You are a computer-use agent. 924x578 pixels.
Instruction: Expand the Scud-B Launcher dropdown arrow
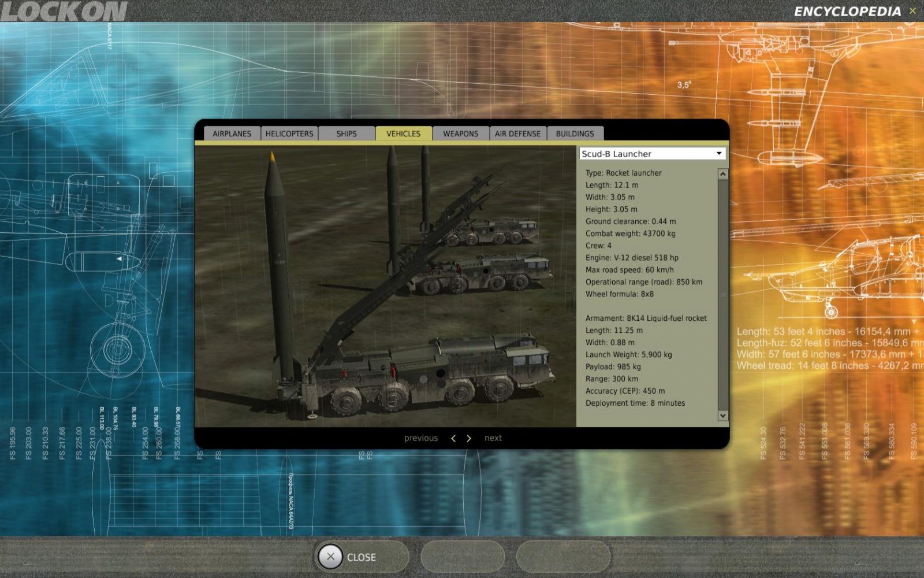tap(719, 154)
